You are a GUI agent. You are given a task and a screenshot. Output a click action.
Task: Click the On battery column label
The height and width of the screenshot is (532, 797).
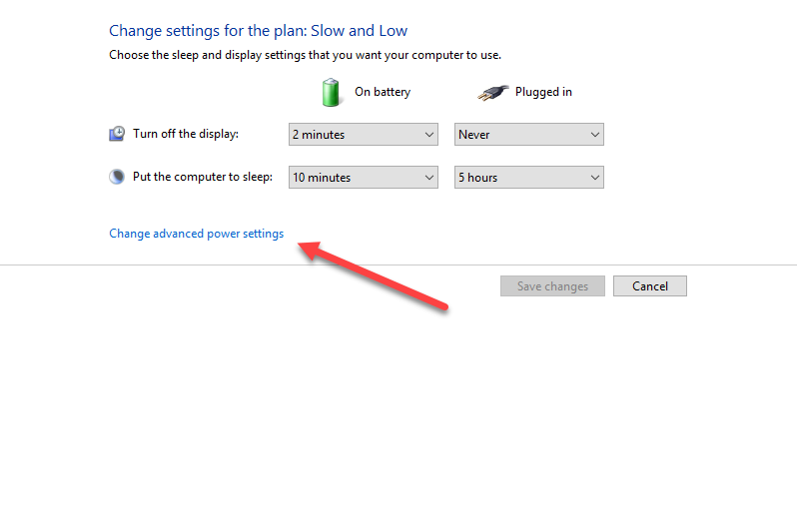click(383, 92)
